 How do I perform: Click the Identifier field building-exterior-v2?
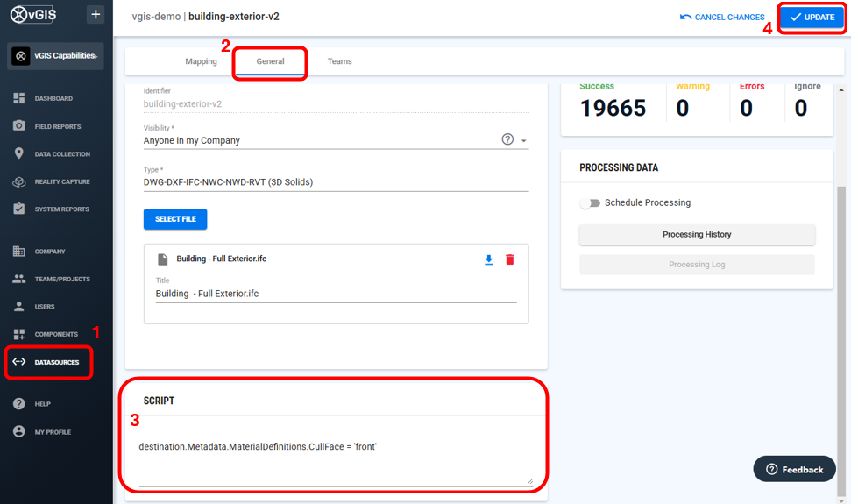pos(336,103)
